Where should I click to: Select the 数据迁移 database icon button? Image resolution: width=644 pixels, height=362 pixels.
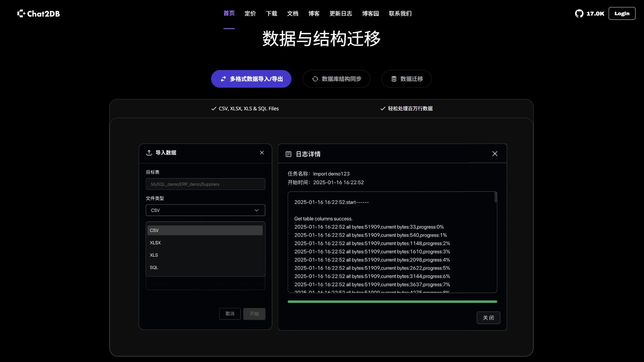pyautogui.click(x=394, y=79)
